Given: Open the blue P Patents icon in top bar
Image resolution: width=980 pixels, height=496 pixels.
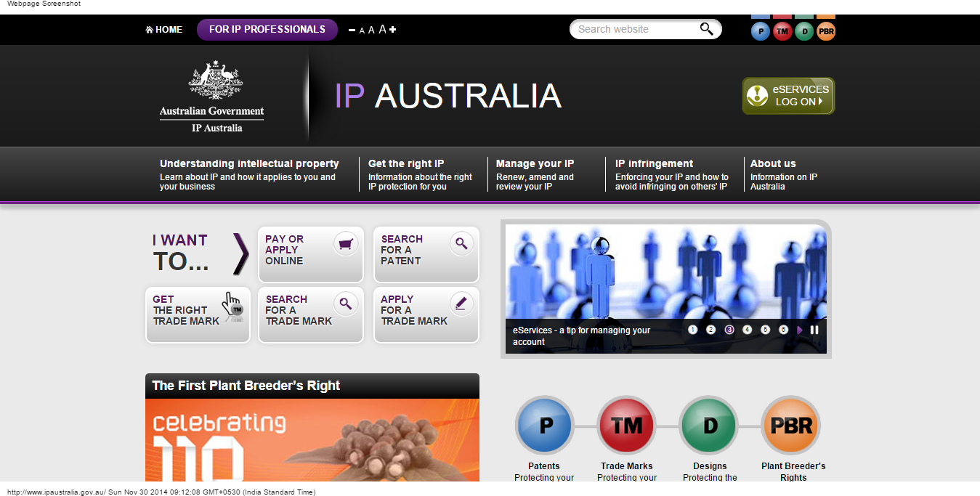Looking at the screenshot, I should point(760,31).
